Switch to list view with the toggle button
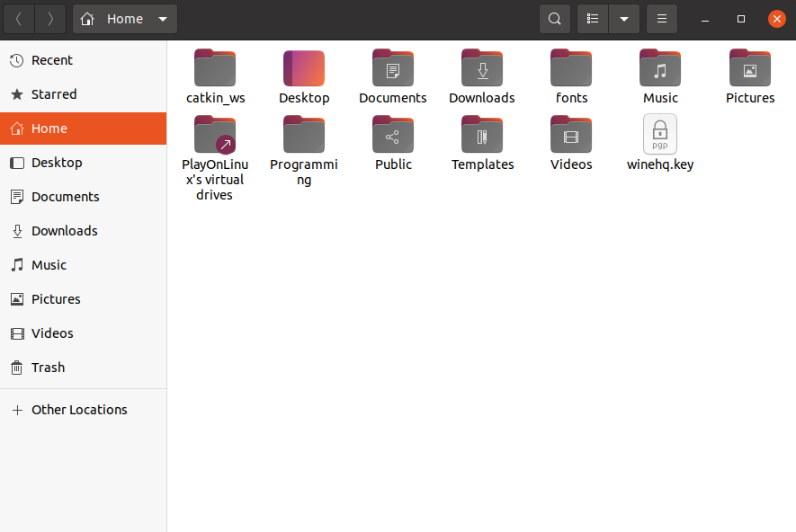Viewport: 796px width, 532px height. [x=593, y=19]
